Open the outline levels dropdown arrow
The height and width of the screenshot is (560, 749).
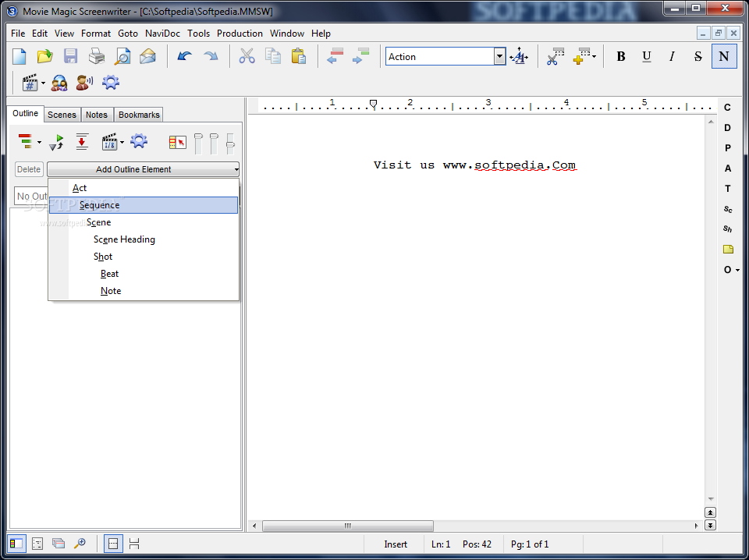[x=39, y=142]
